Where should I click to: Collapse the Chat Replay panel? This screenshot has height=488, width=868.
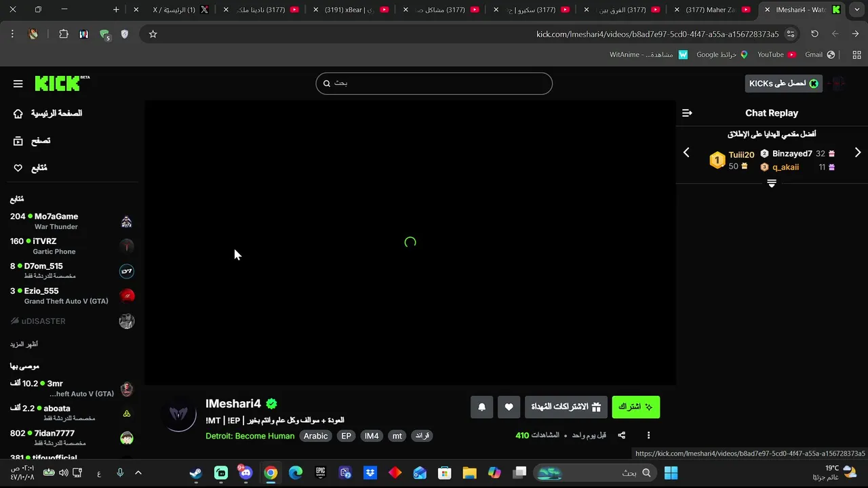click(x=687, y=113)
